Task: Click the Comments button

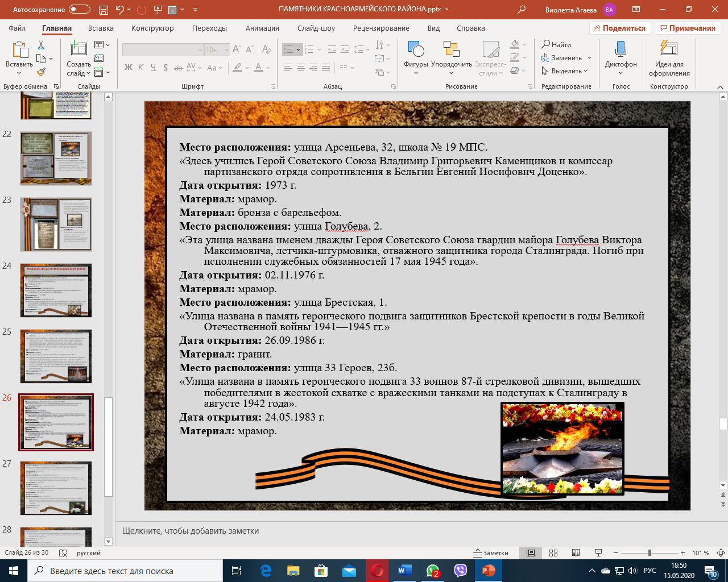Action: click(x=688, y=28)
